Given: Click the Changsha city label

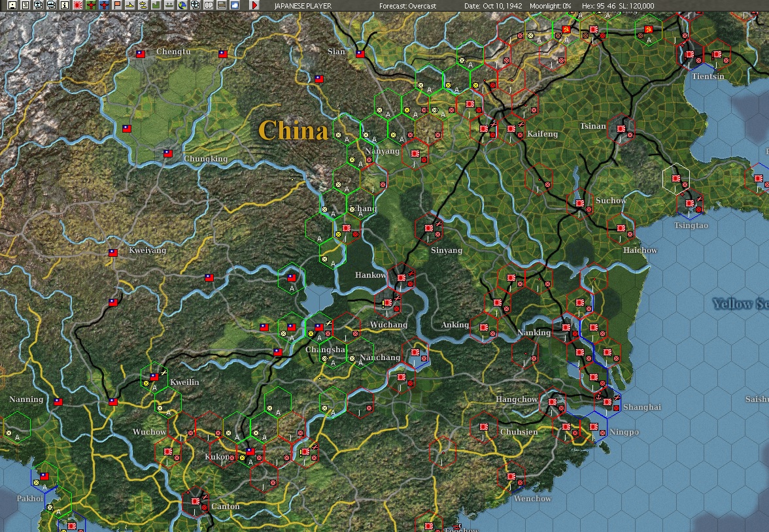Looking at the screenshot, I should tap(325, 350).
